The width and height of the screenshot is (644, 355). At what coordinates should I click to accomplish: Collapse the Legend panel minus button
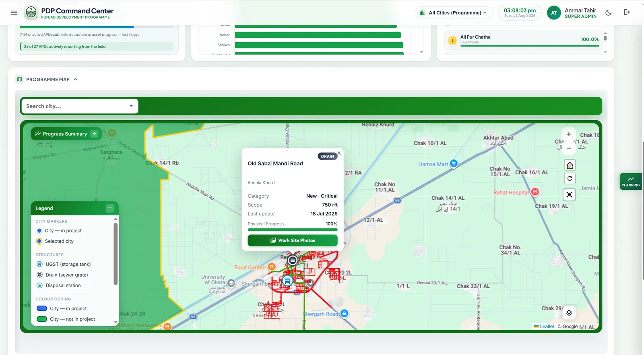(x=110, y=208)
